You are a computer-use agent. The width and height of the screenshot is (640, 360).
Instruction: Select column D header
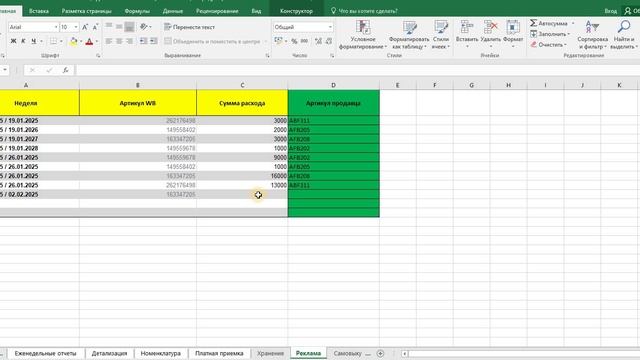coord(333,85)
